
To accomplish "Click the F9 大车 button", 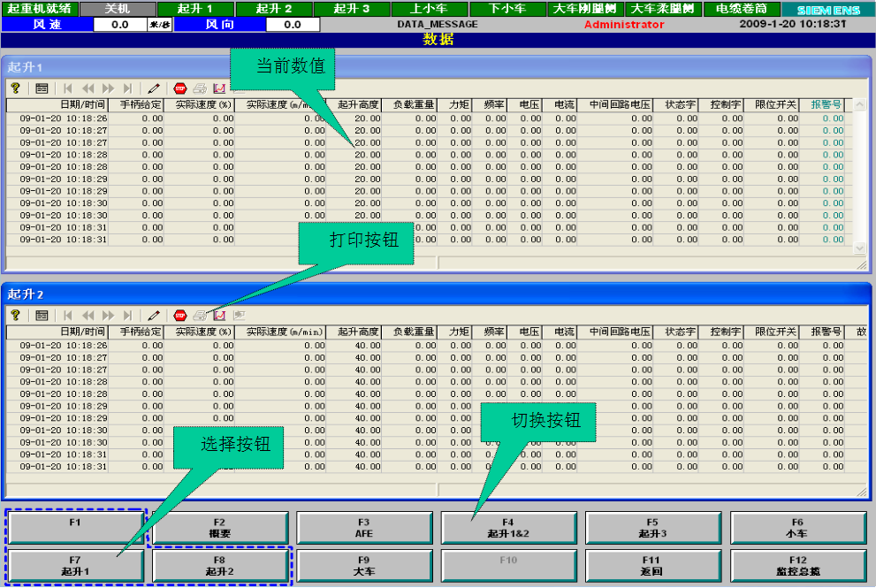I will tap(363, 565).
